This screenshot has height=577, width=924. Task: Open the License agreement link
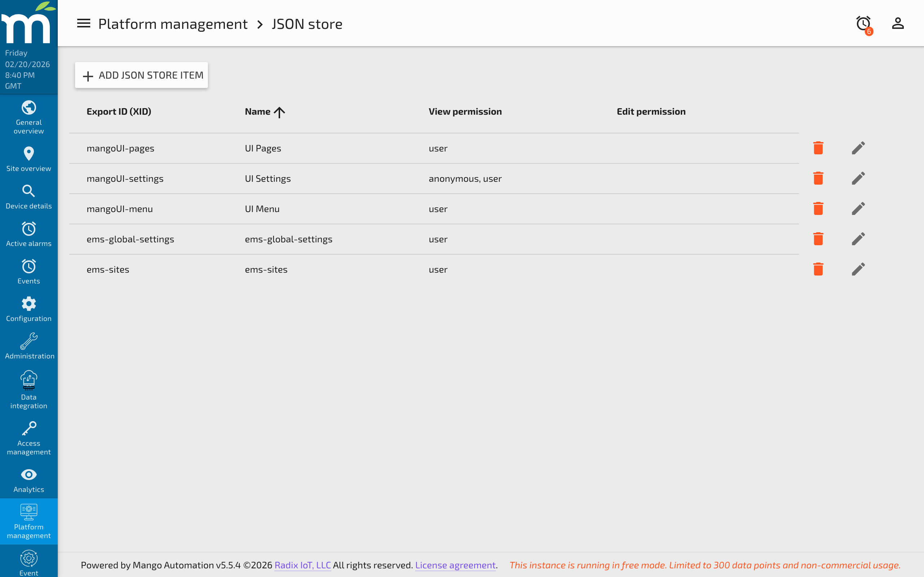click(x=455, y=565)
